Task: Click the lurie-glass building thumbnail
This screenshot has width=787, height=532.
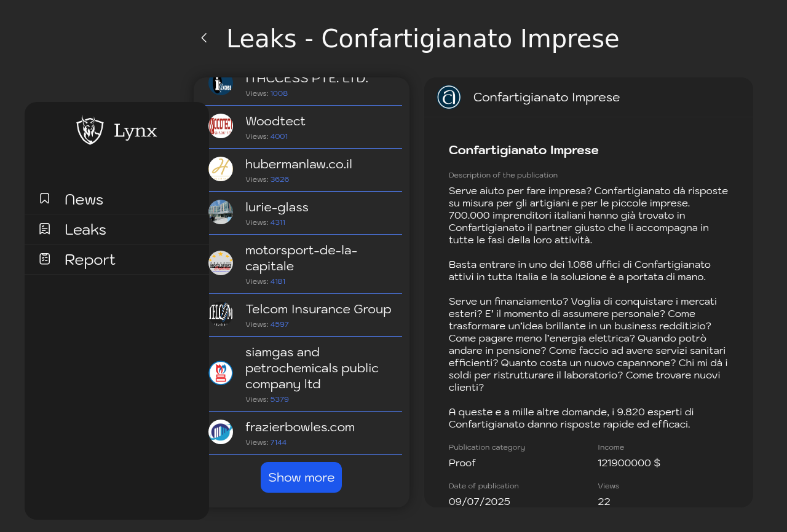Action: pyautogui.click(x=221, y=212)
